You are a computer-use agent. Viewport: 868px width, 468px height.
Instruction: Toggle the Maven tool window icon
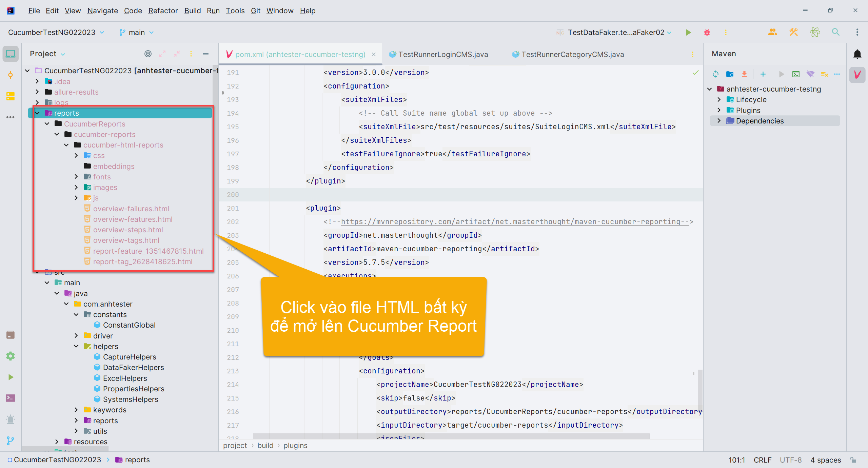[x=857, y=75]
